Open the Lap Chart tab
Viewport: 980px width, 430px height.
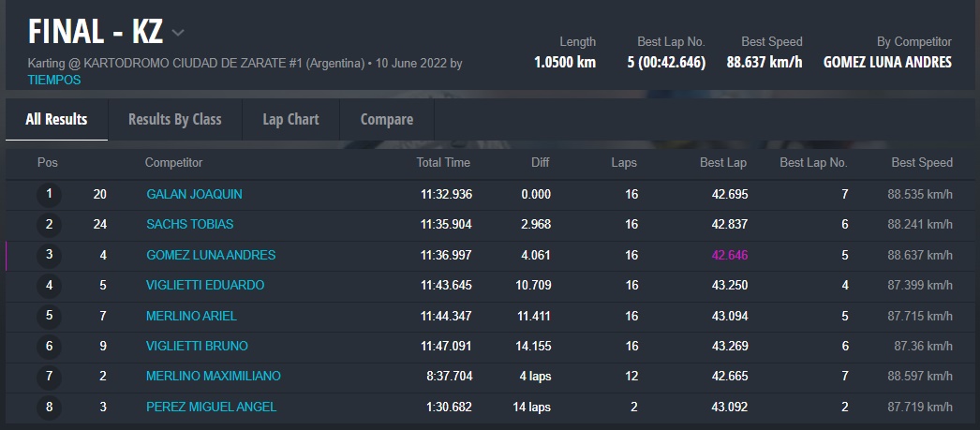tap(290, 119)
